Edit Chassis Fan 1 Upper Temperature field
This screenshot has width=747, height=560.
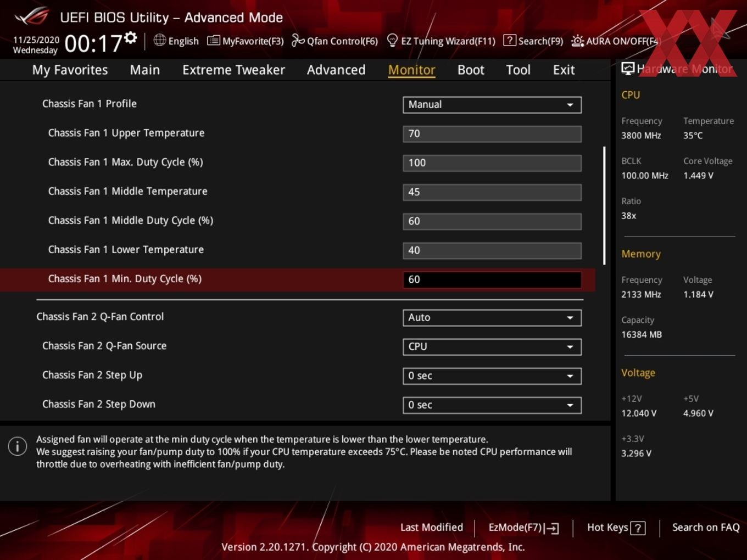(x=492, y=134)
